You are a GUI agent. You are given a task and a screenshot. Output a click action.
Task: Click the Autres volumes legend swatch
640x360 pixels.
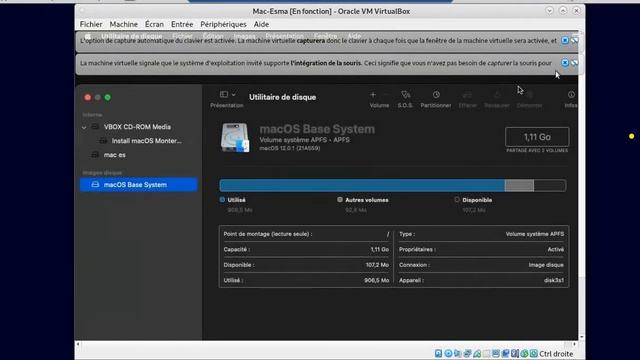click(x=340, y=200)
